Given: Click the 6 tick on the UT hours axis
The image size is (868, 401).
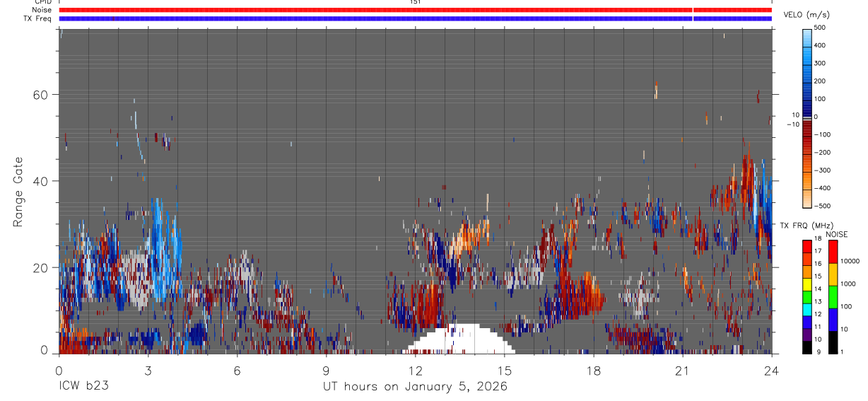Looking at the screenshot, I should click(x=237, y=370).
